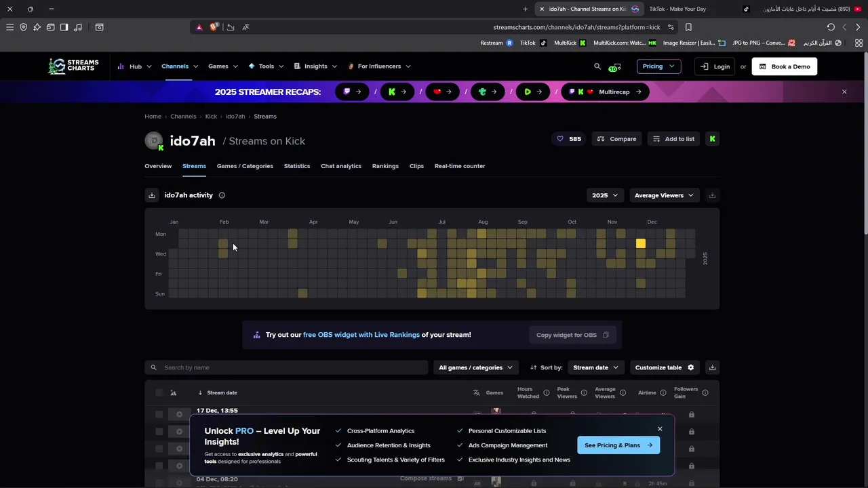Click Copy widget for OBS button
868x488 pixels.
pyautogui.click(x=573, y=335)
